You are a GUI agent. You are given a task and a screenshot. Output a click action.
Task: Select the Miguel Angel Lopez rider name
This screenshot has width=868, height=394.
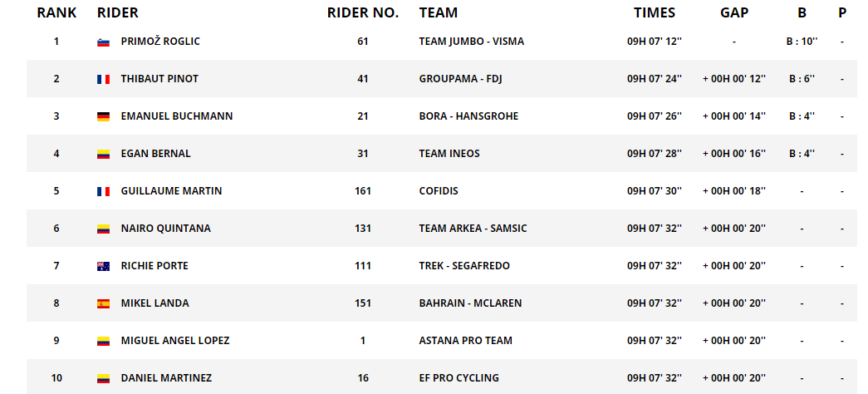[x=175, y=341]
